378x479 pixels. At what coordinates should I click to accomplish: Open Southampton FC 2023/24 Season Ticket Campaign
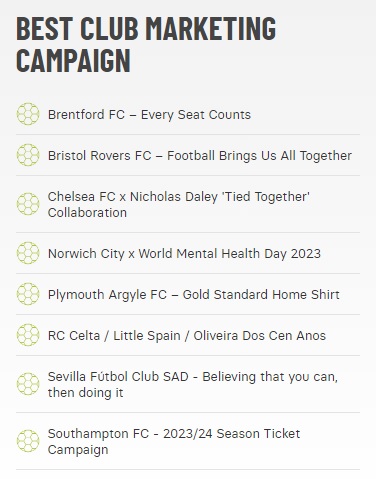[x=174, y=442]
